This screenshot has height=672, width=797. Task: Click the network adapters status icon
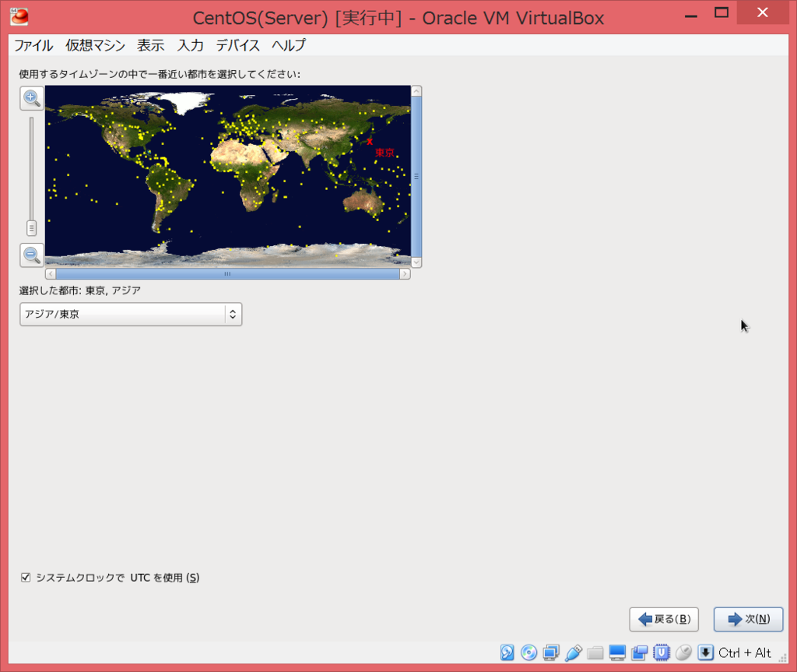550,653
